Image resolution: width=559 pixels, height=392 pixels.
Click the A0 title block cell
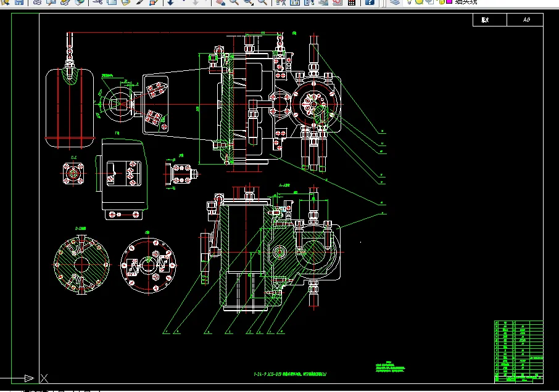(525, 20)
